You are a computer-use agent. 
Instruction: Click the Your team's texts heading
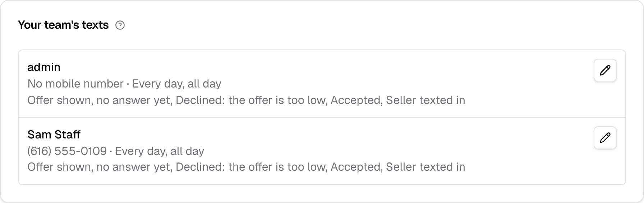coord(63,25)
